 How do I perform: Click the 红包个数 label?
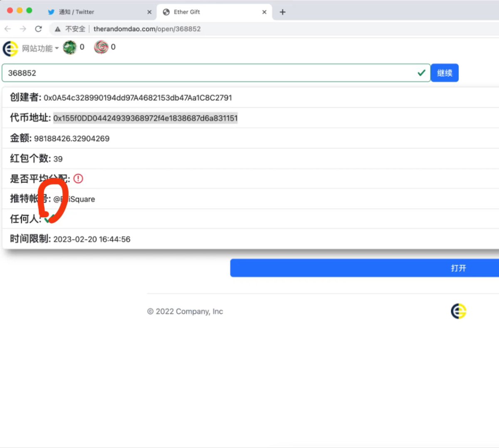click(30, 158)
